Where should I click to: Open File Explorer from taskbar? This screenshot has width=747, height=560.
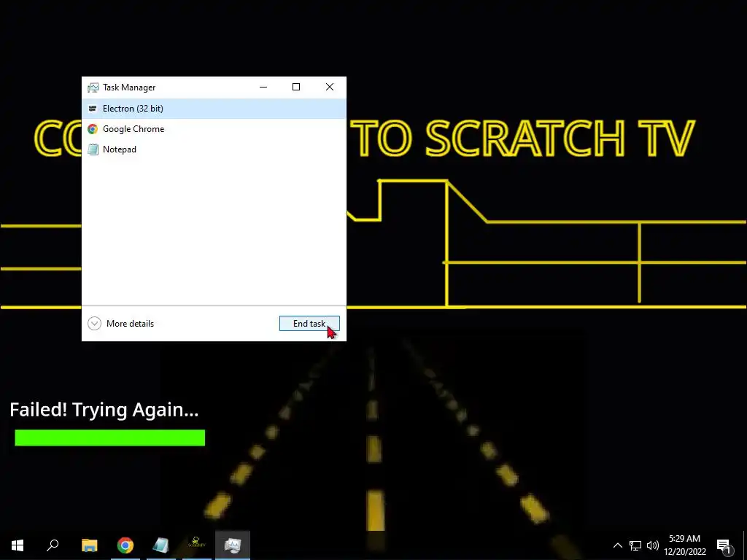[x=89, y=545]
